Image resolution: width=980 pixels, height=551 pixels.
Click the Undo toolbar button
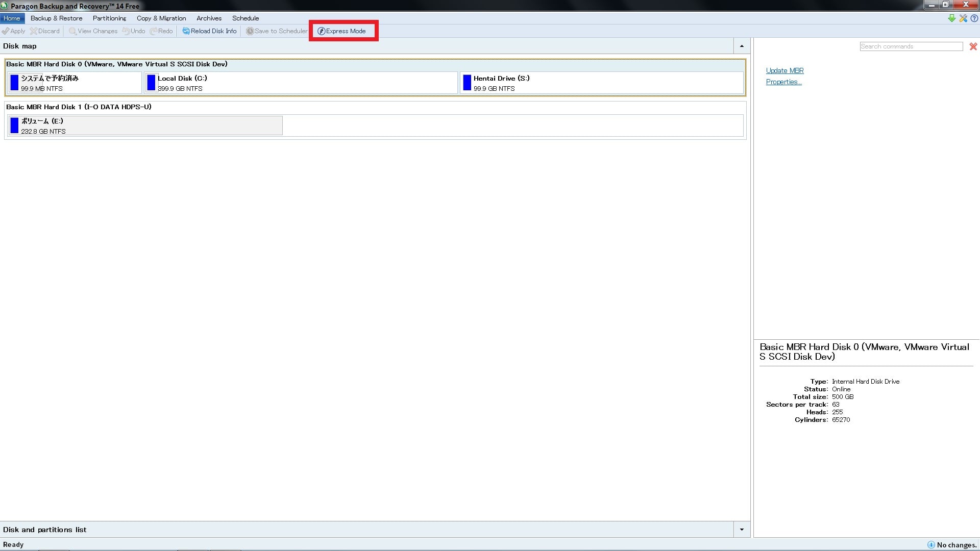point(134,31)
